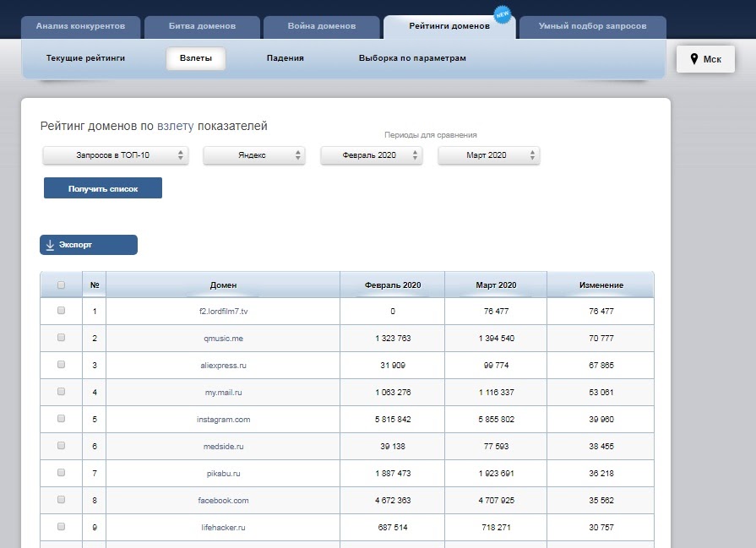Screen dimensions: 756x548
Task: Click the pikabu.ru domain link
Action: [223, 474]
